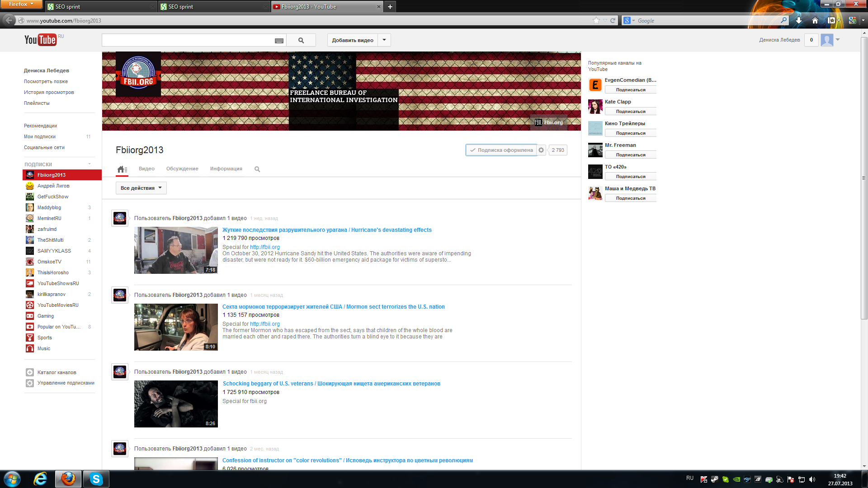Screen dimensions: 868x488
Task: Open История просмотров in sidebar
Action: 49,92
